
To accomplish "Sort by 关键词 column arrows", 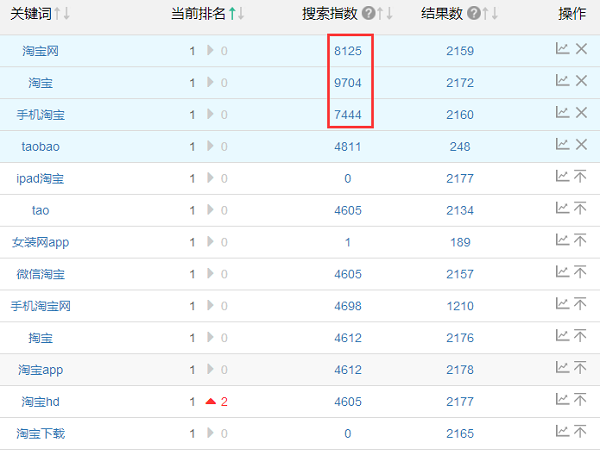I will (62, 14).
